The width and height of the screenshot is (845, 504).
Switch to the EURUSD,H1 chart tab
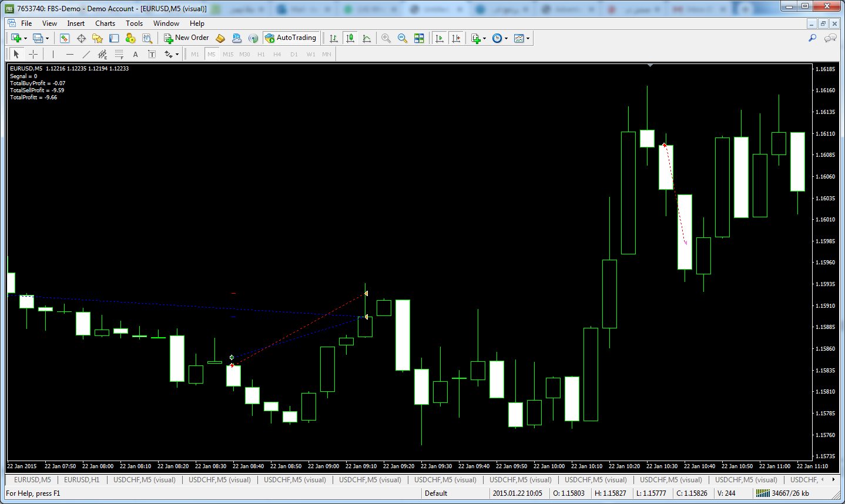pyautogui.click(x=82, y=480)
